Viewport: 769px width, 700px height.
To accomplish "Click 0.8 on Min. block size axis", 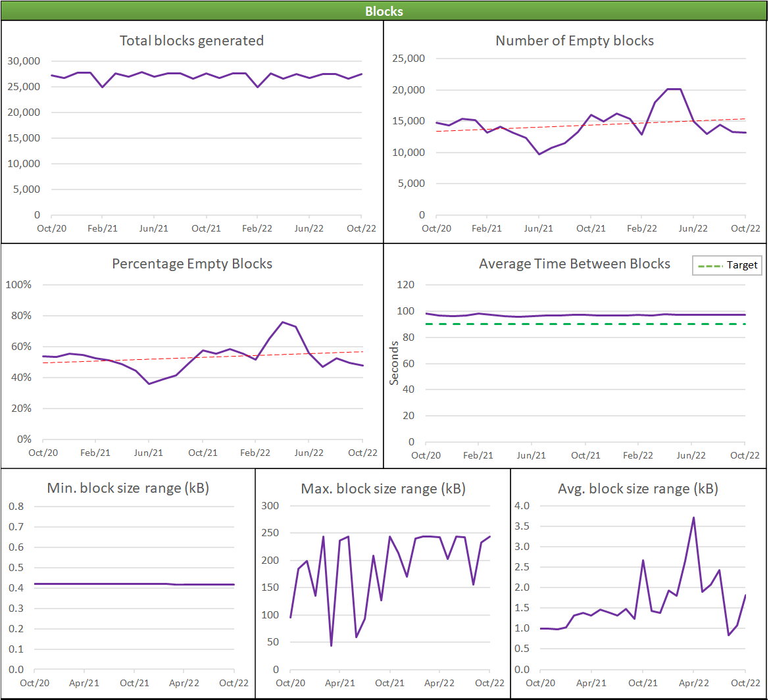I will (16, 506).
